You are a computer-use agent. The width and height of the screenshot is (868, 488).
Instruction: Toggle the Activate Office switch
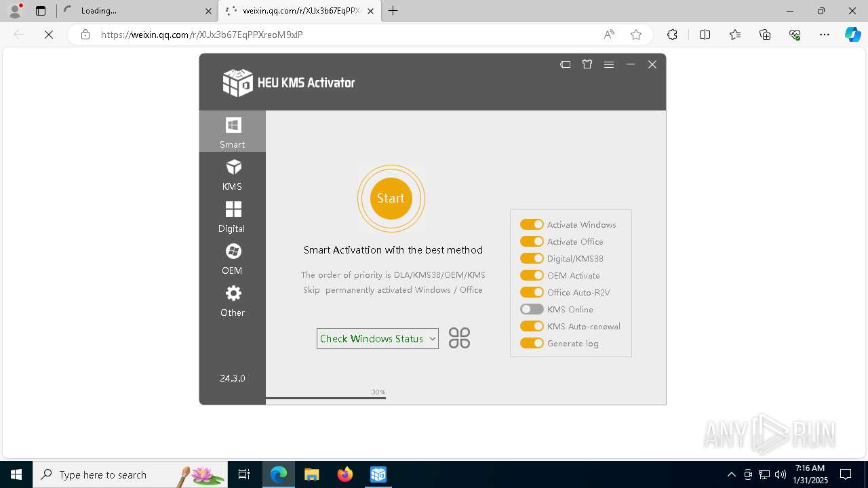pos(532,241)
